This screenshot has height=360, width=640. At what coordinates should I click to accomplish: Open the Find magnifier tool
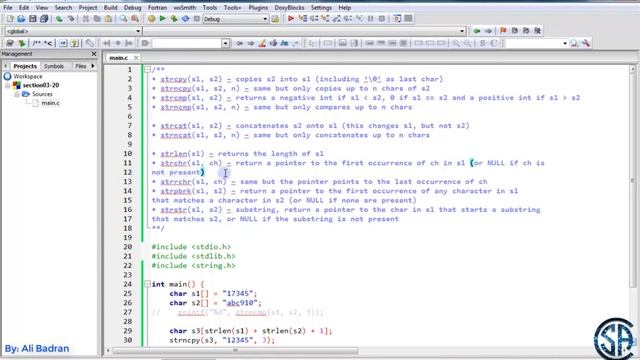pos(123,19)
